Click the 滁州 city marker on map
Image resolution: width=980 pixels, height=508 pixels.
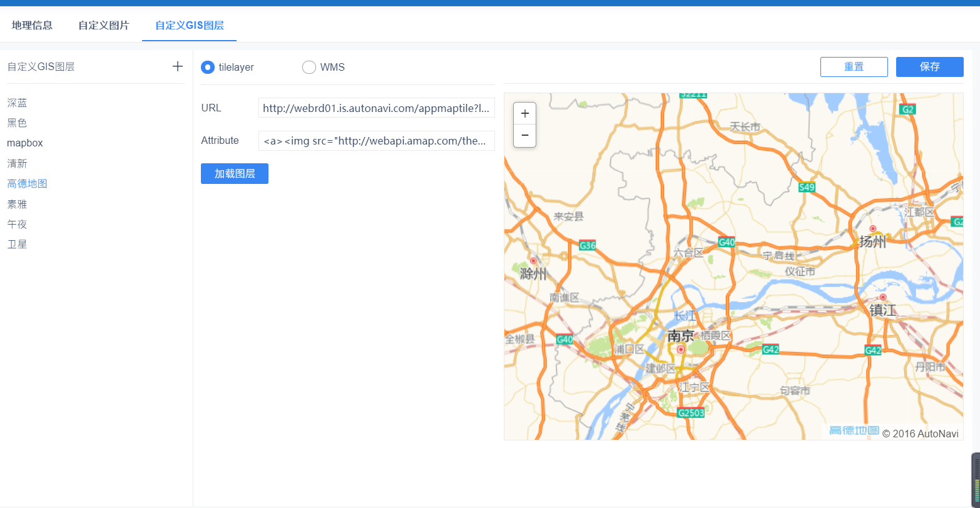pos(533,260)
